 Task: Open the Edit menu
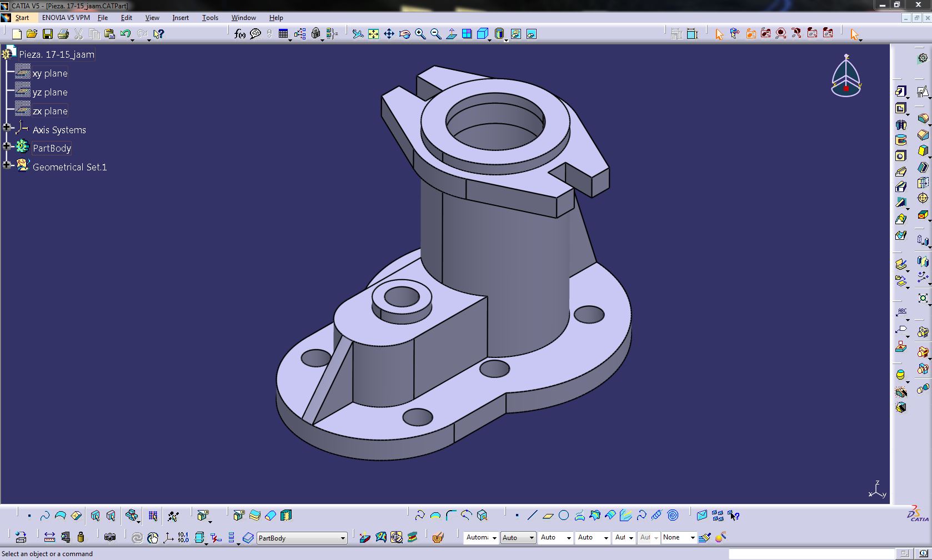pos(126,18)
